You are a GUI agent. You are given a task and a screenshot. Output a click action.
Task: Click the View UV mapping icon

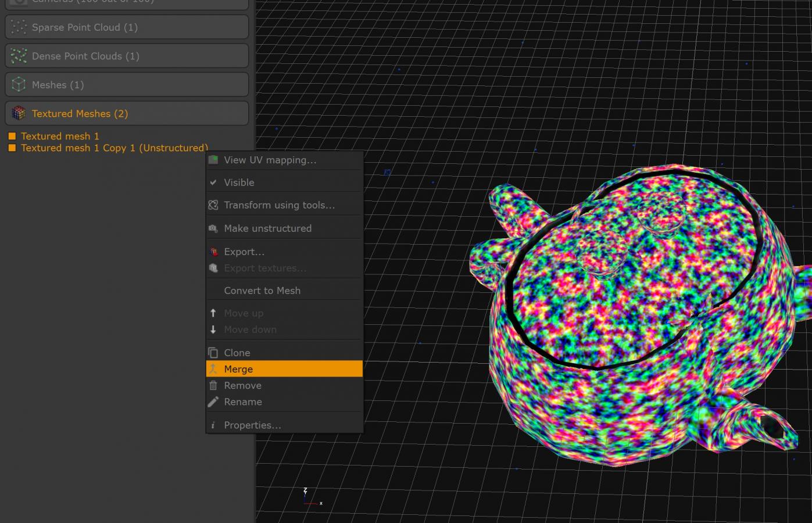(213, 160)
